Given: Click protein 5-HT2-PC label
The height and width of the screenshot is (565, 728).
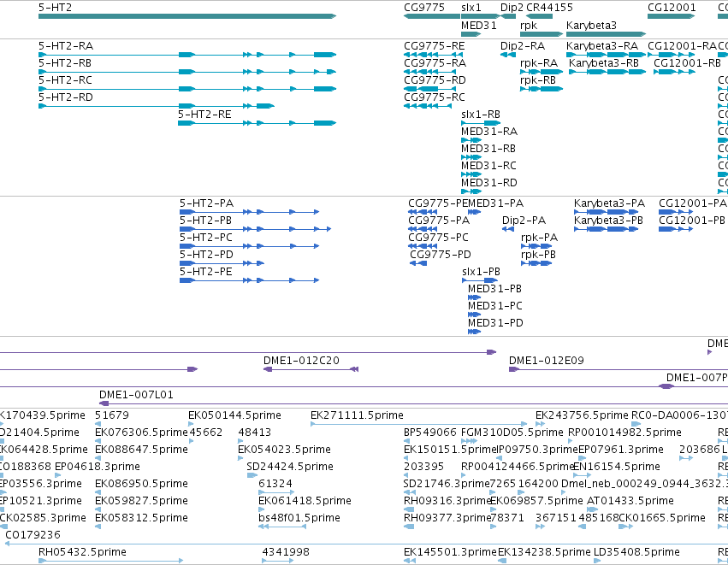Looking at the screenshot, I should (206, 238).
